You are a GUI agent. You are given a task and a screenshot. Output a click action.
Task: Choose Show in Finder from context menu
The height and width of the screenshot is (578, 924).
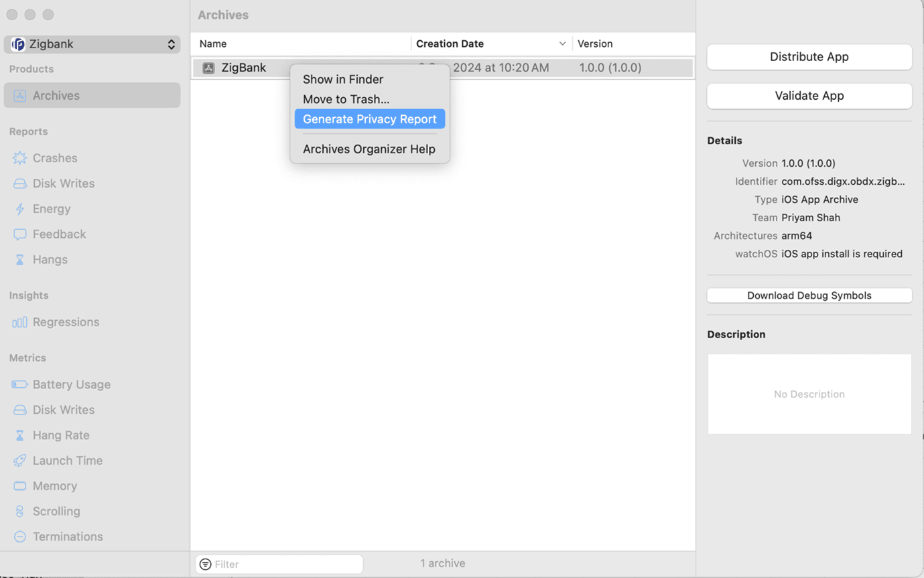(x=370, y=79)
